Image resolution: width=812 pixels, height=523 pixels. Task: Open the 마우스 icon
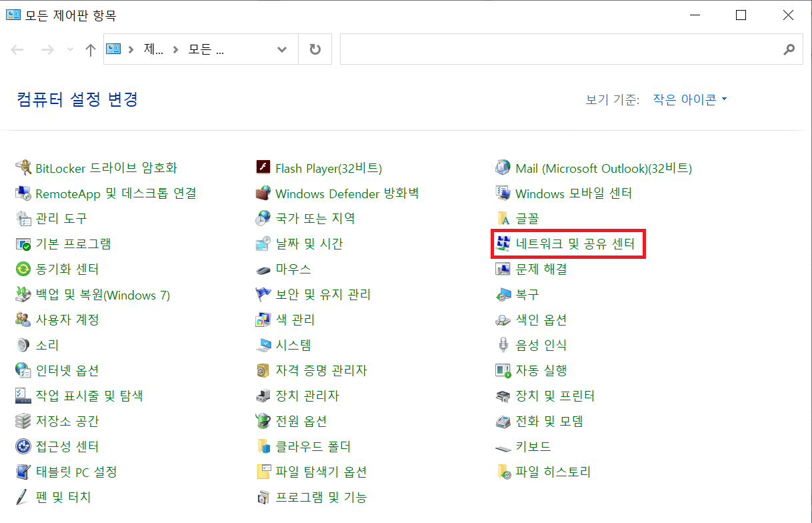coord(263,269)
